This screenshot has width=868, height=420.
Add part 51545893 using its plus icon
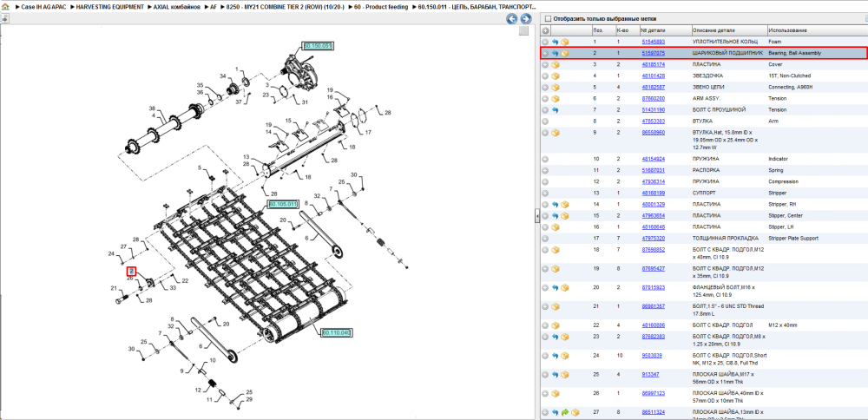click(x=545, y=42)
